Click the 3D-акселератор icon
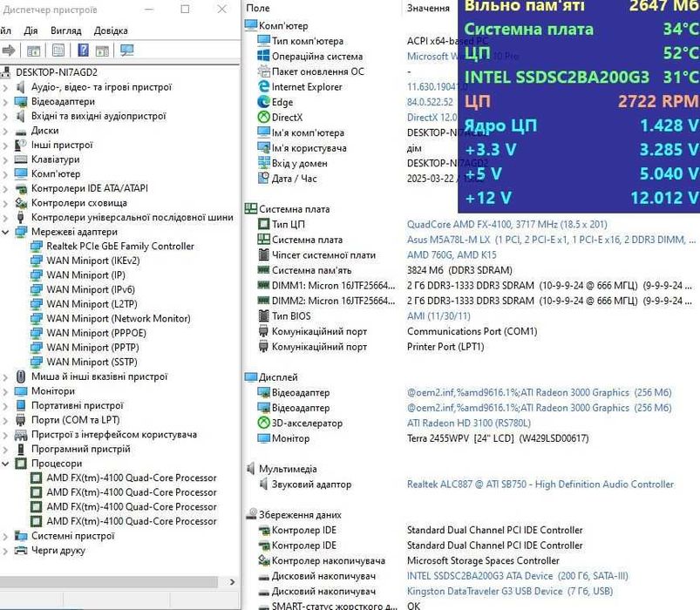The width and height of the screenshot is (700, 610). pos(264,423)
